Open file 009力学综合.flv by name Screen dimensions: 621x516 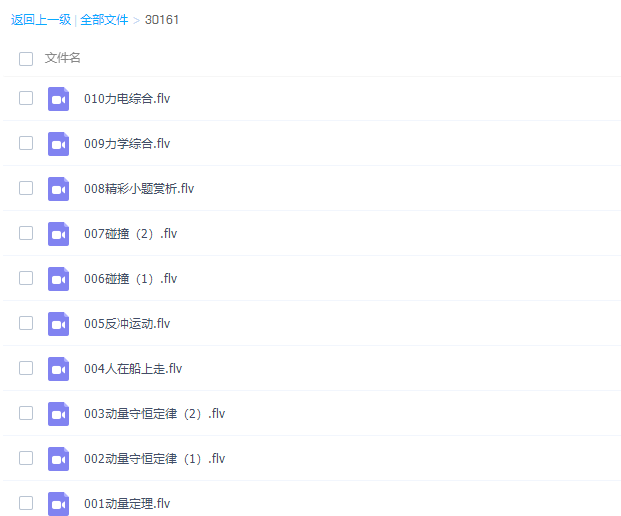(x=127, y=144)
